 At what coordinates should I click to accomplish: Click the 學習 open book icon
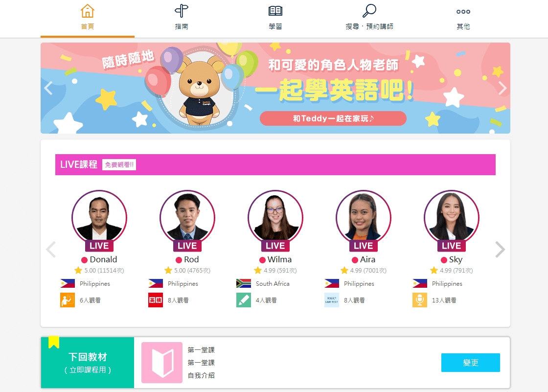pyautogui.click(x=275, y=11)
